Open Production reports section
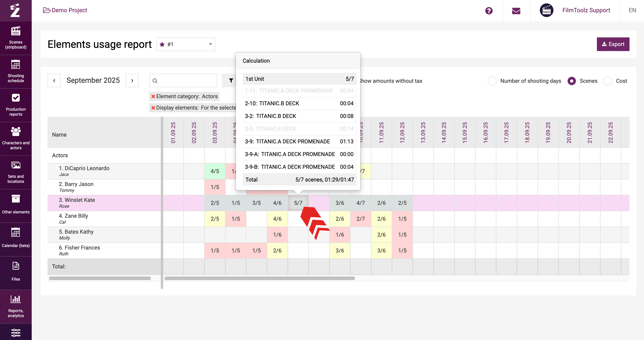644x340 pixels. pos(16,105)
